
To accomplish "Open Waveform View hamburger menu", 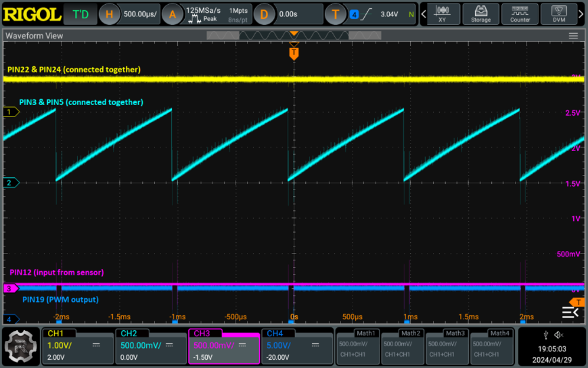I will (573, 36).
